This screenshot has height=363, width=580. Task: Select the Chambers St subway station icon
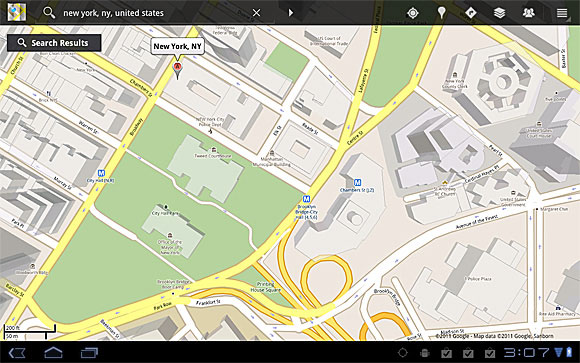click(357, 182)
